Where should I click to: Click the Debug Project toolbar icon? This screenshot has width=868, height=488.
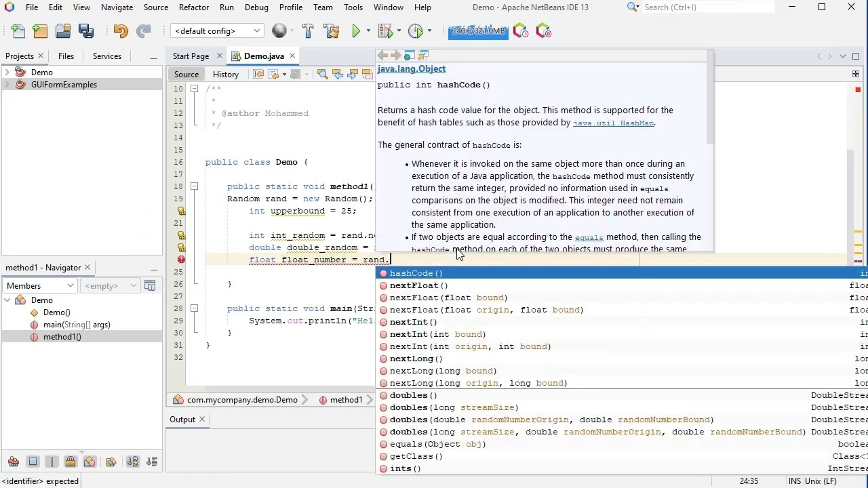384,31
